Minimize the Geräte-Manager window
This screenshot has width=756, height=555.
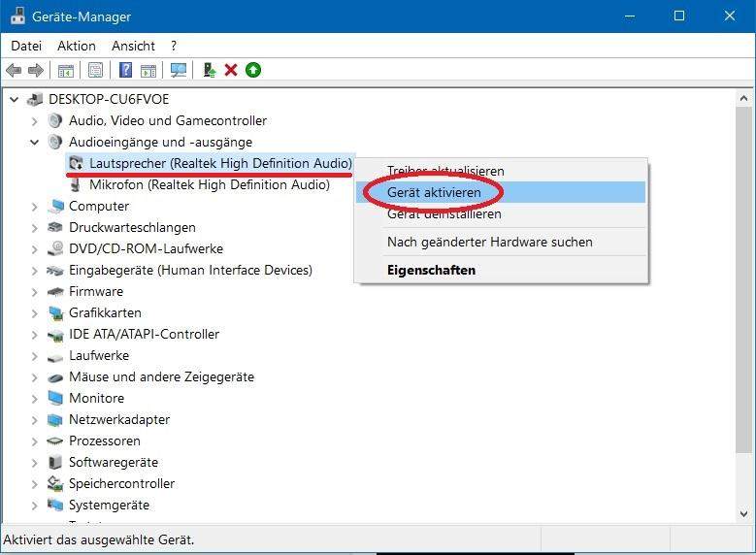[x=629, y=16]
